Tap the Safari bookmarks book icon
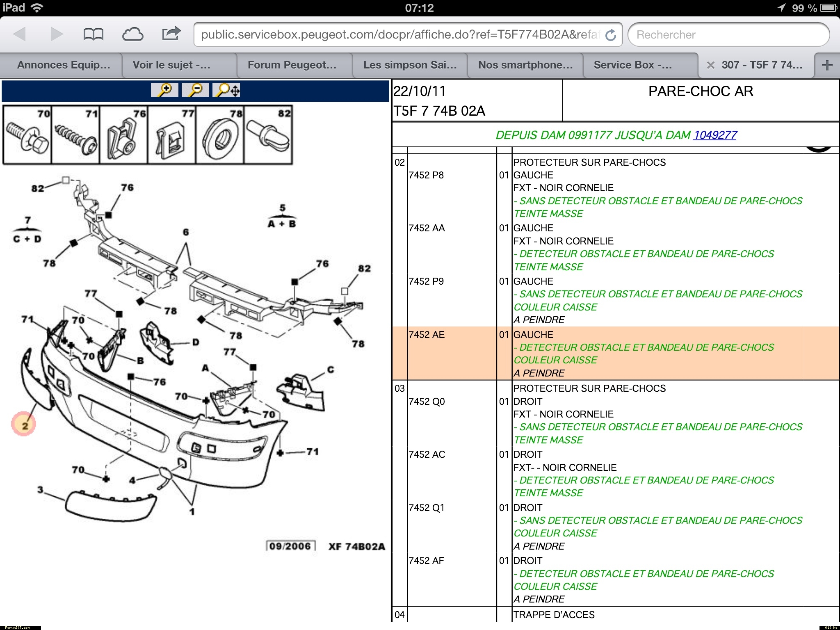This screenshot has height=630, width=840. [93, 34]
